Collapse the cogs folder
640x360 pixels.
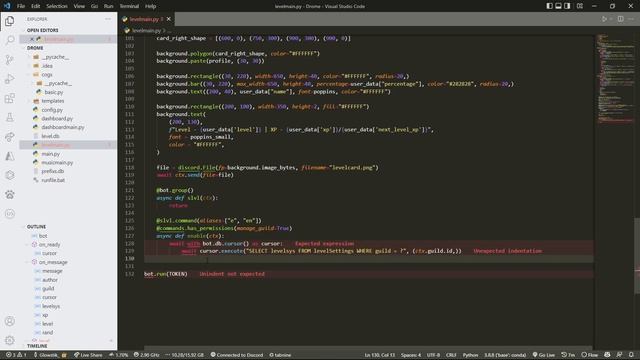pos(47,75)
